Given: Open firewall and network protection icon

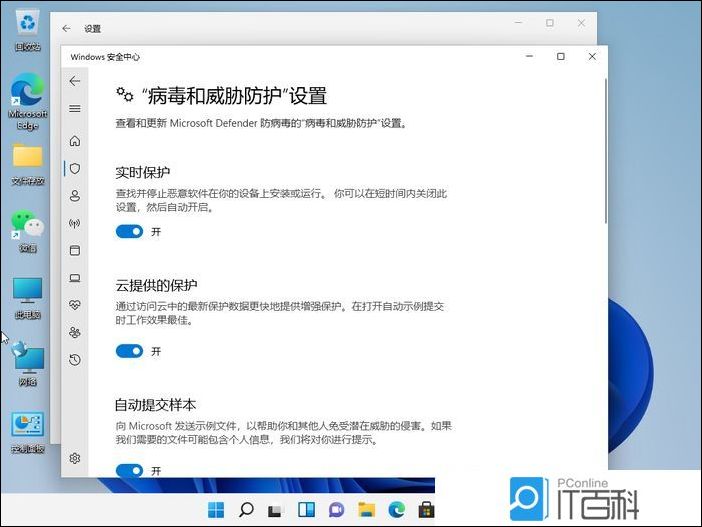Looking at the screenshot, I should pos(75,223).
